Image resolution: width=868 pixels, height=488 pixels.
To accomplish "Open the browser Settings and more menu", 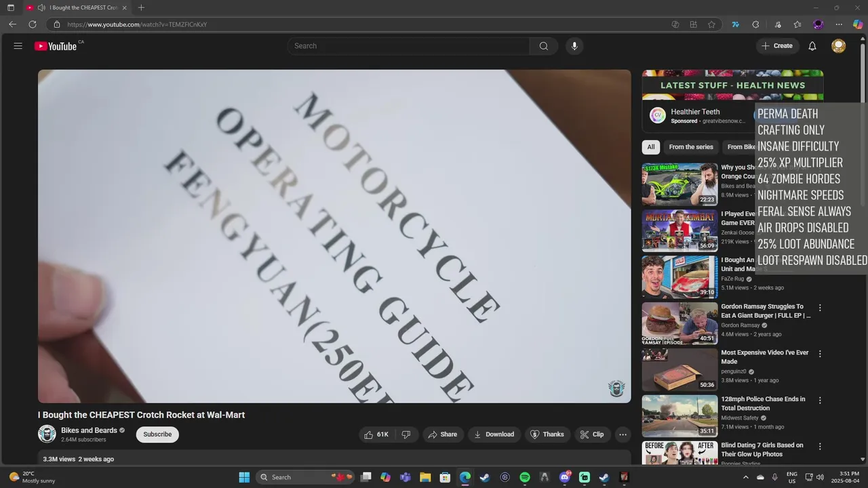I will point(839,24).
